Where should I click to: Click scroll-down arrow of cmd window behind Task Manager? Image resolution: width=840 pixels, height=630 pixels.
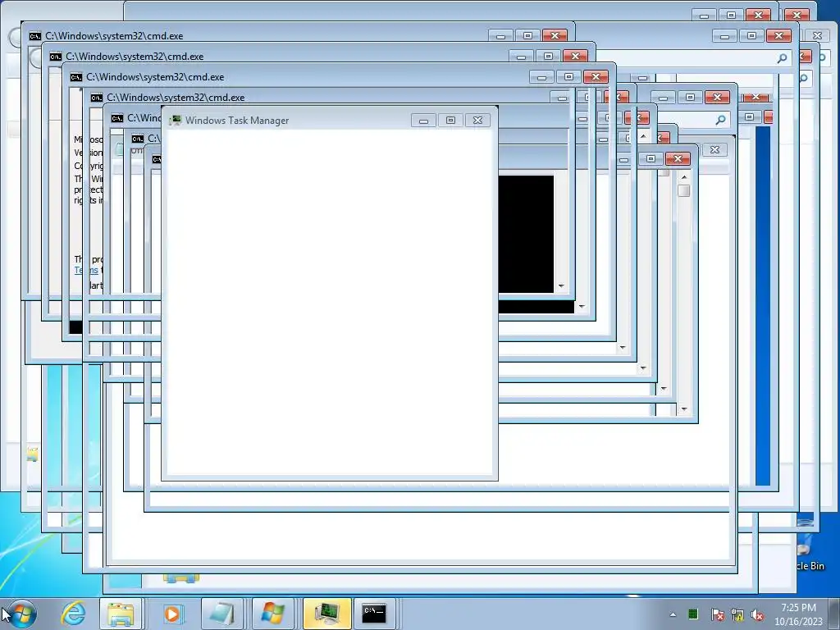tap(684, 409)
